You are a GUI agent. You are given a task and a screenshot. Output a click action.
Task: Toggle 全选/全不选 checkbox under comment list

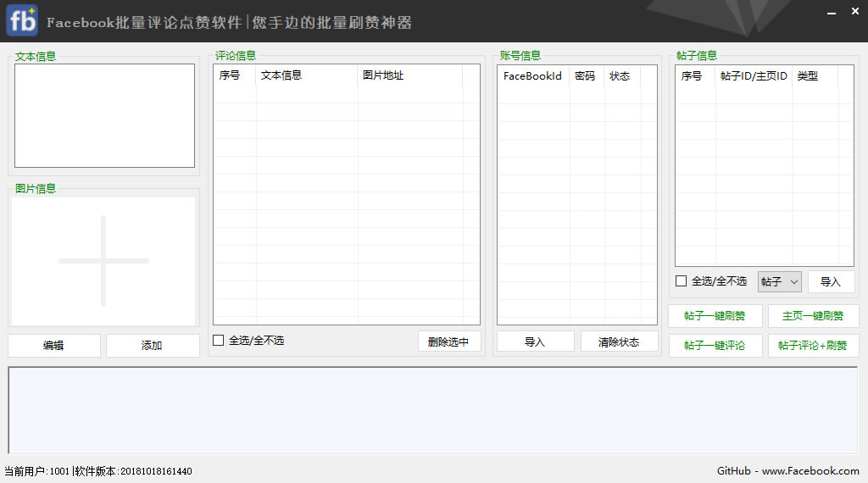tap(219, 341)
